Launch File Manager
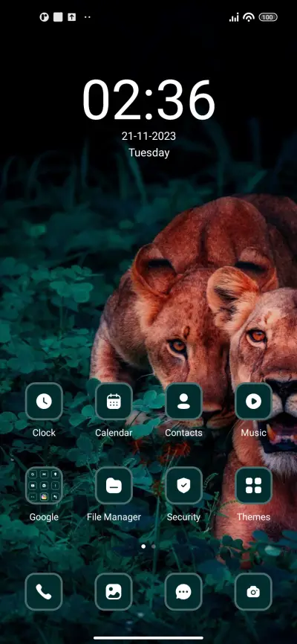Screen dimensions: 297x644 tap(114, 486)
